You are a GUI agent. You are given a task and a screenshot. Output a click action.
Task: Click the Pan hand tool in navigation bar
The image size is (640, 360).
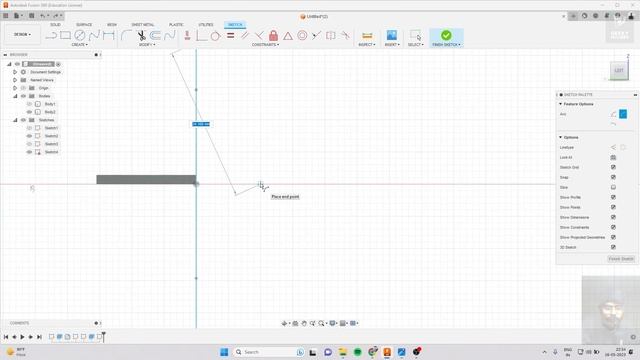point(304,323)
